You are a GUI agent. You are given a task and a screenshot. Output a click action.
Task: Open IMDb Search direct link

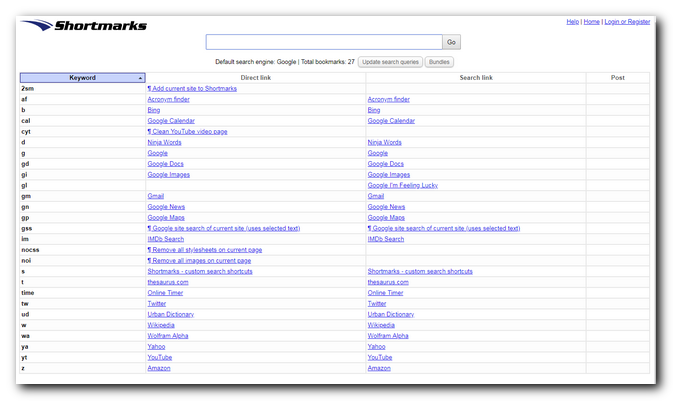(166, 239)
